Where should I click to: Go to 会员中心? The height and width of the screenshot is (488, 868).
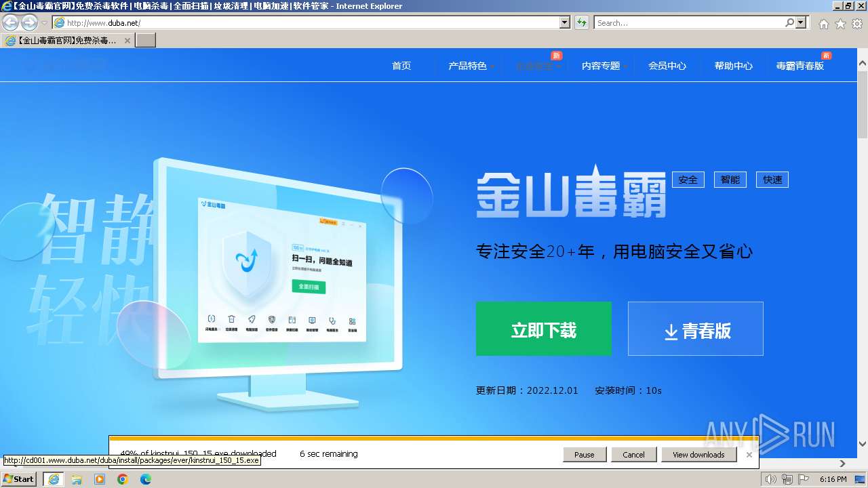click(x=667, y=66)
